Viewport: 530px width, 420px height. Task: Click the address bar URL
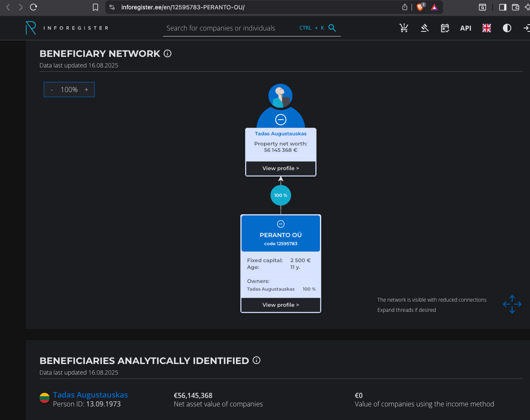click(x=183, y=7)
